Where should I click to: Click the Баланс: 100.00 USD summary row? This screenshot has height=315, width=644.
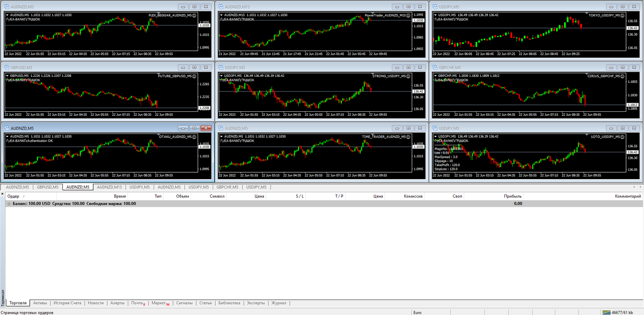(x=323, y=204)
